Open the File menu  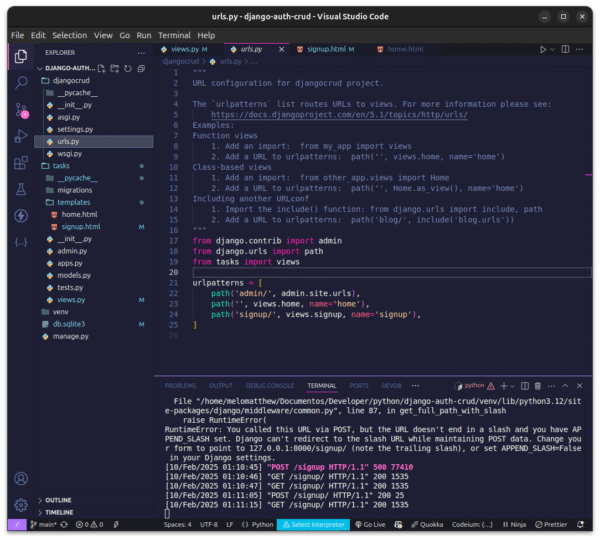tap(17, 35)
